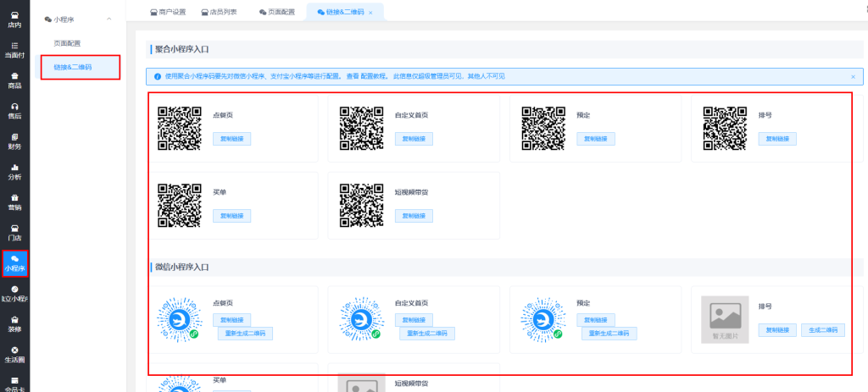Collapse the 小程序 submenu group
The width and height of the screenshot is (868, 392).
tap(108, 19)
